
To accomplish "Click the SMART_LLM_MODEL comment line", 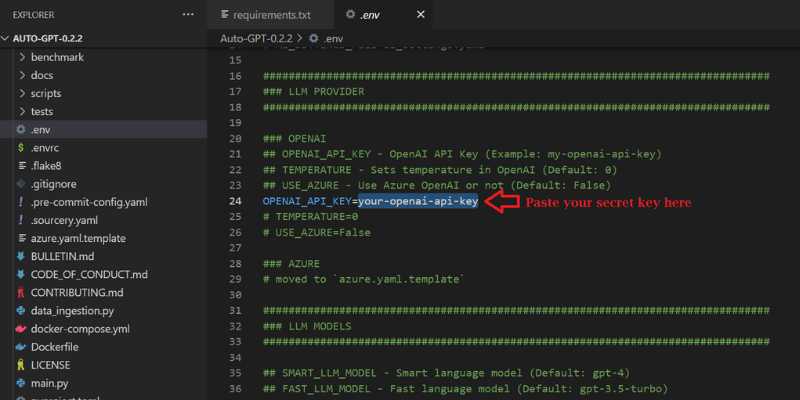I will coord(446,373).
